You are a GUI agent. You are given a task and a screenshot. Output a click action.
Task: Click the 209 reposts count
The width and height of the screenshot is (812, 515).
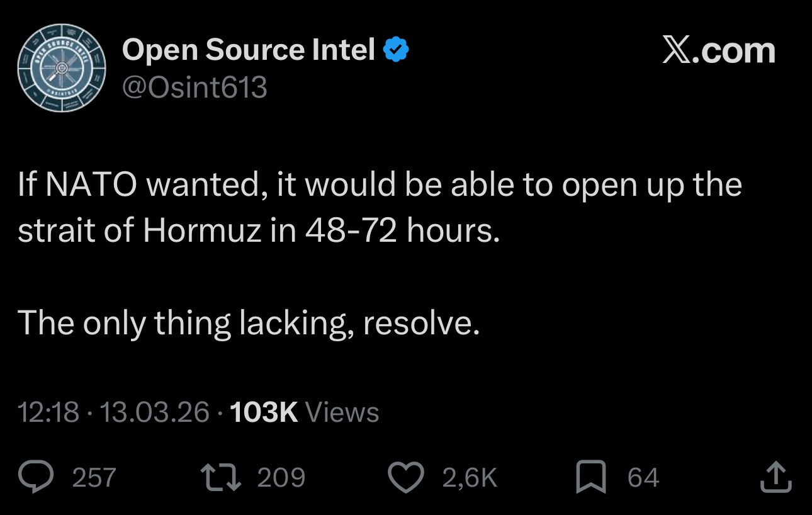pos(281,477)
